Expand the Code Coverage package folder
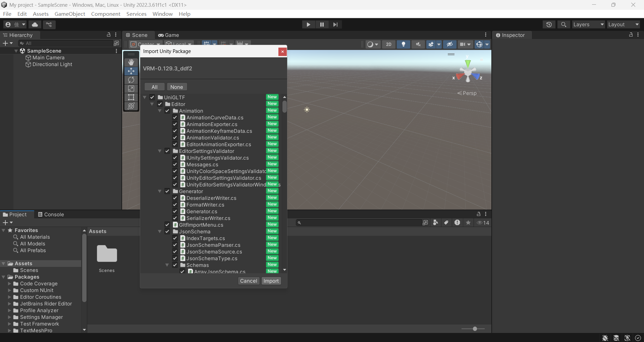Viewport: 644px width, 342px height. tap(10, 284)
